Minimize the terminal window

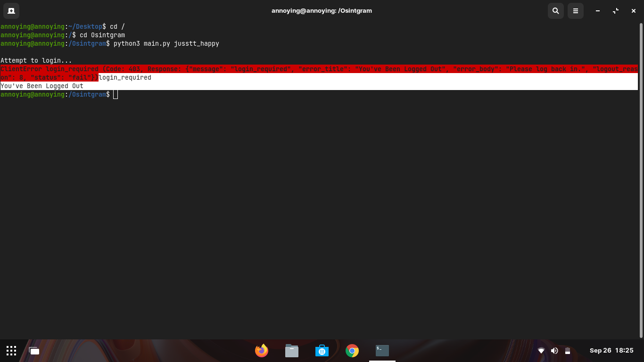[598, 10]
